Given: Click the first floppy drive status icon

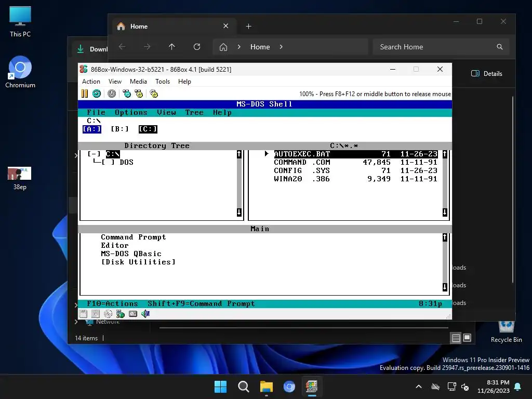Looking at the screenshot, I should point(83,314).
